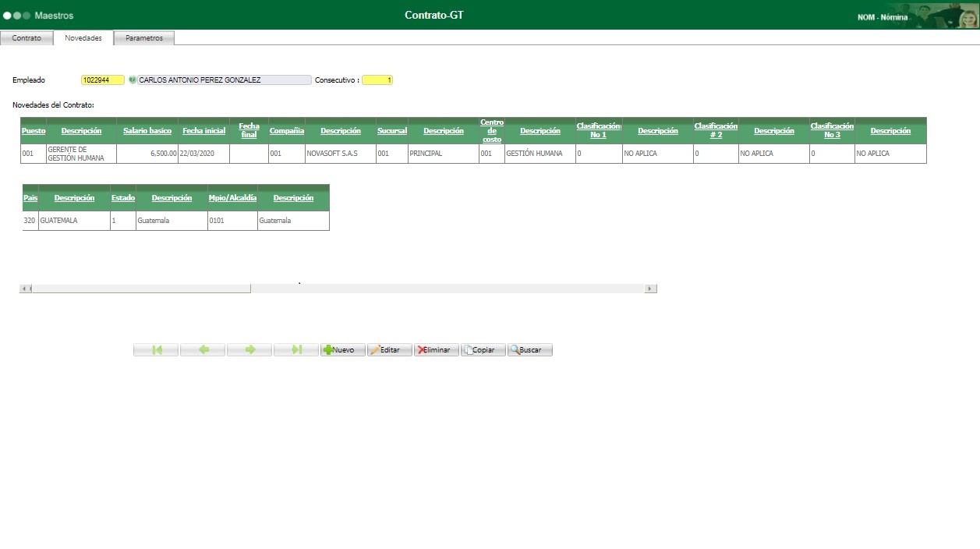Sort by Fecha inicial column header

pos(204,131)
